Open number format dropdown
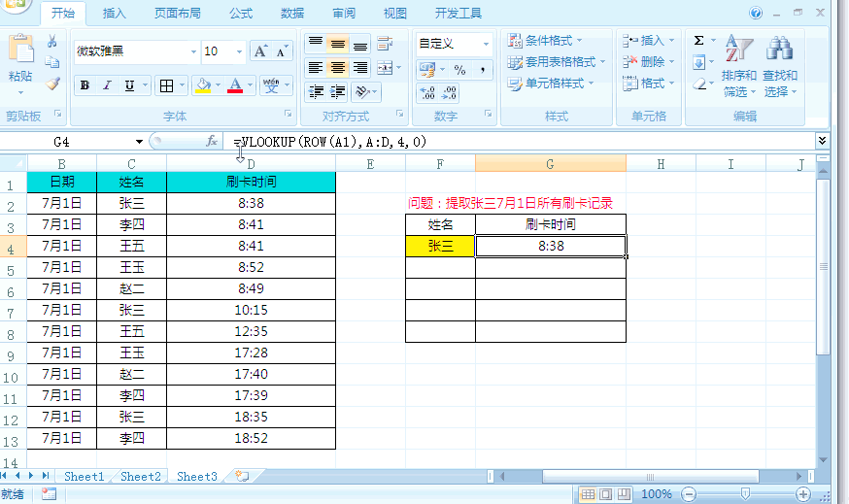Viewport: 849px width, 504px height. tap(486, 44)
